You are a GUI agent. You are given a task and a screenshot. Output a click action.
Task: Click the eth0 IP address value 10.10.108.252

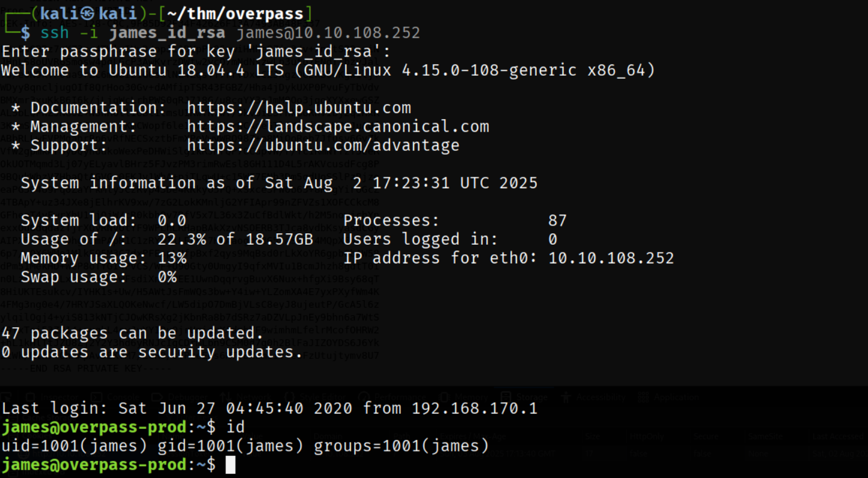[x=611, y=259]
